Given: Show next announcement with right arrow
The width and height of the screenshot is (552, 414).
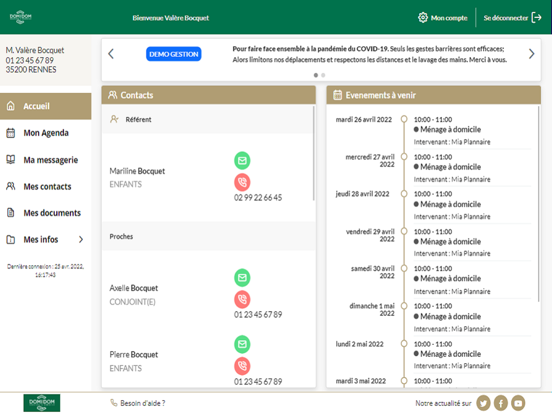Looking at the screenshot, I should 531,54.
